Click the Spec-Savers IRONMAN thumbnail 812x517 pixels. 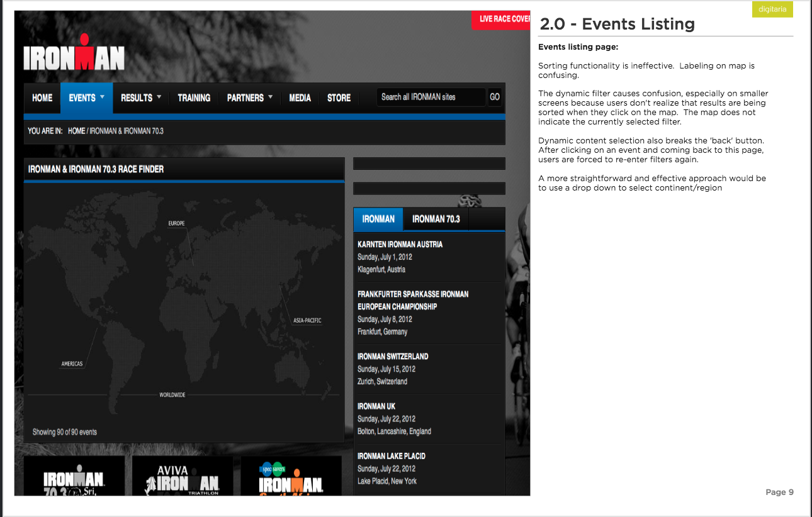click(x=291, y=476)
